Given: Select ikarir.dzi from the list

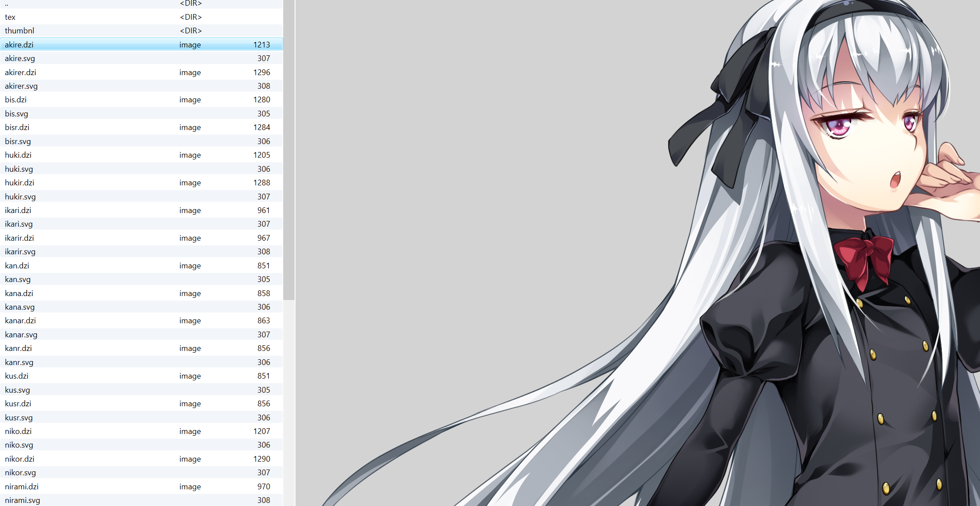Looking at the screenshot, I should 20,238.
